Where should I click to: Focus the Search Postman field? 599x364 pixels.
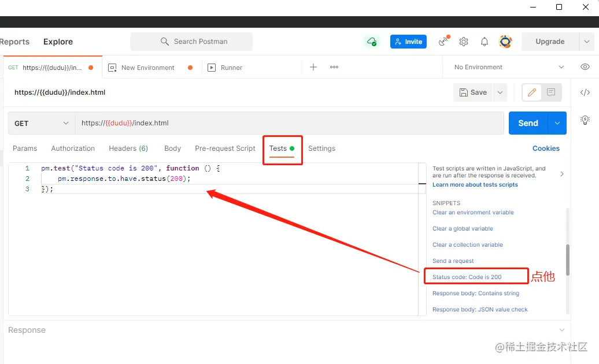pos(191,42)
